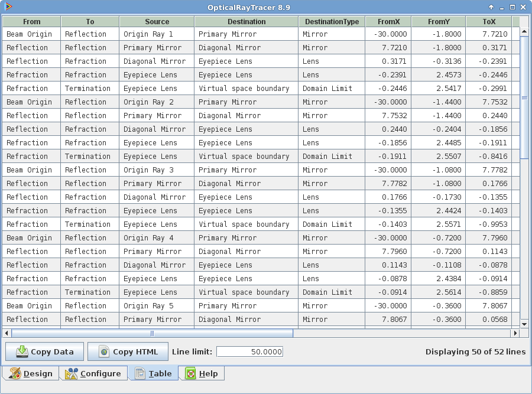This screenshot has width=532, height=394.
Task: Click the keep-on-top arrow in title bar
Action: pos(491,7)
